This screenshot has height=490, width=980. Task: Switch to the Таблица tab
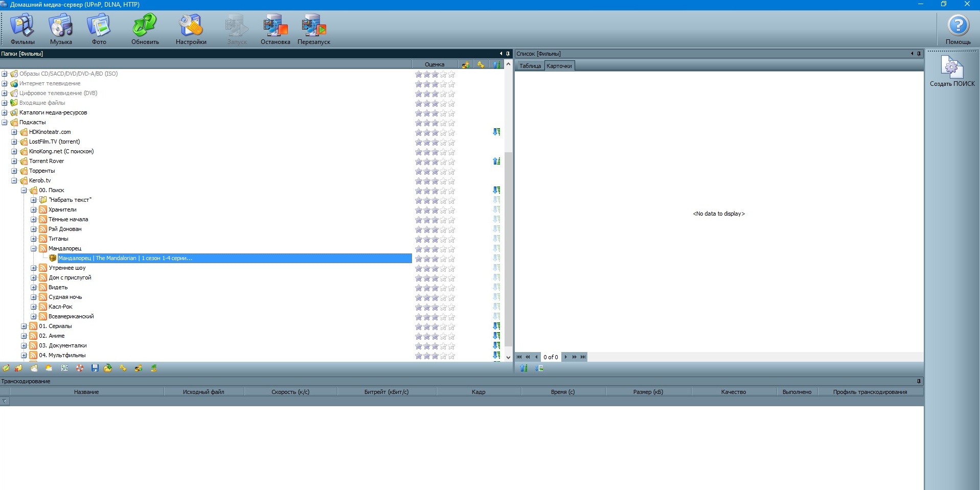pos(530,66)
